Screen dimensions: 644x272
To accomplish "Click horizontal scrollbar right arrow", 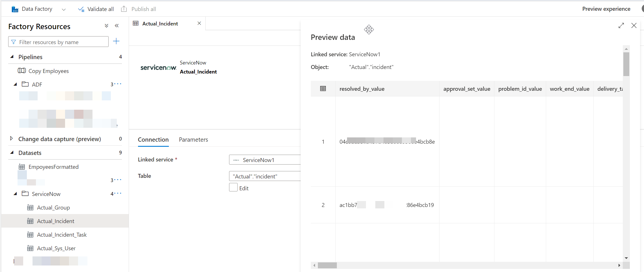I will tap(619, 265).
